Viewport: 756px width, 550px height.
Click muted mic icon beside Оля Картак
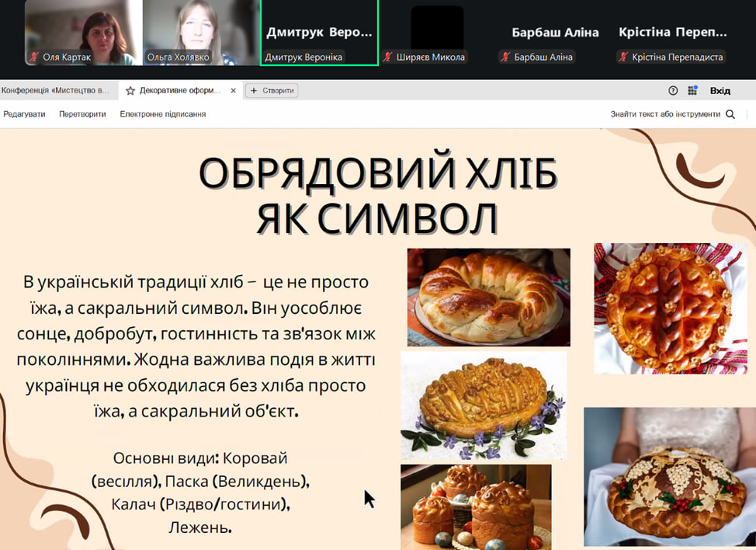point(34,57)
